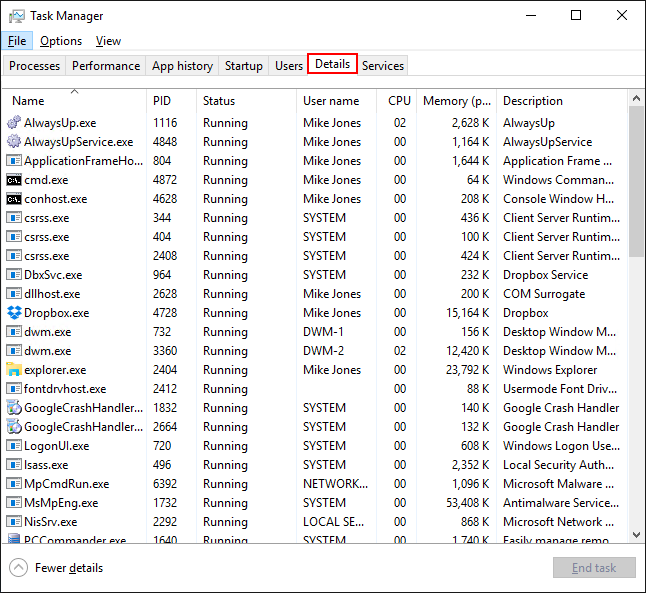This screenshot has width=646, height=593.
Task: Click the cmd.exe console icon
Action: point(14,180)
